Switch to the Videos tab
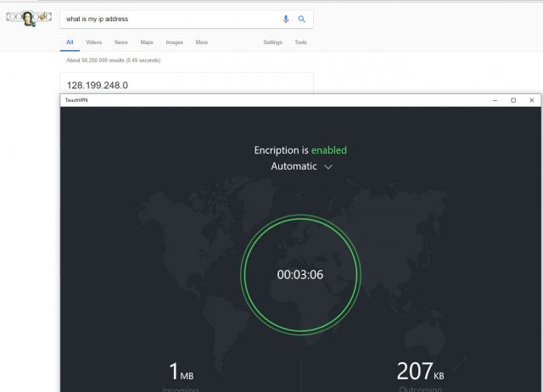This screenshot has width=543, height=392. coord(94,42)
